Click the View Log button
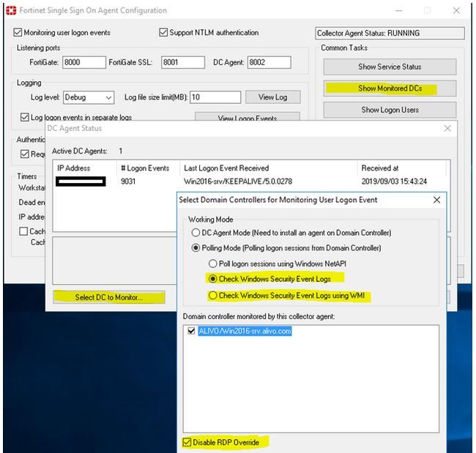 pyautogui.click(x=273, y=97)
